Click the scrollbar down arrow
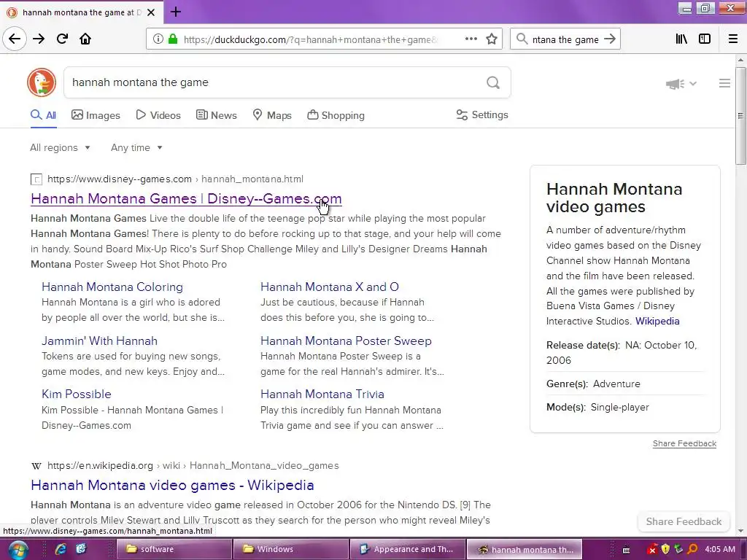Viewport: 747px width, 560px height. pyautogui.click(x=740, y=531)
